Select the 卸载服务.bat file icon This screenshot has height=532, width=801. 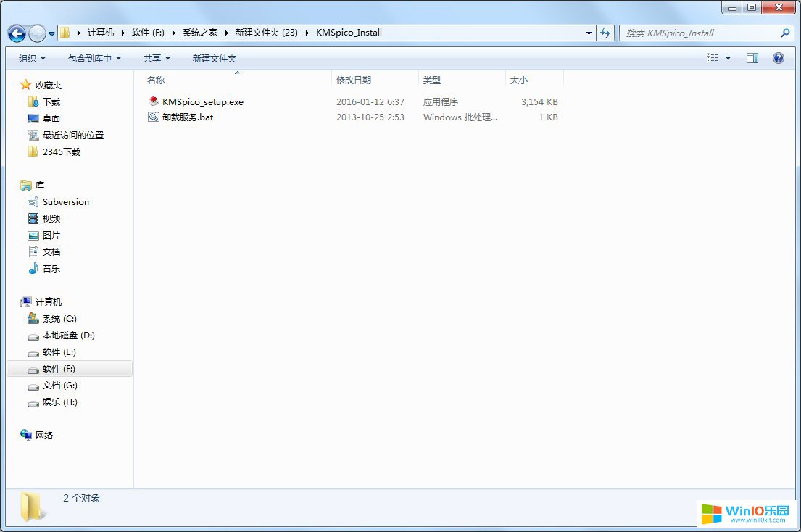(x=154, y=117)
